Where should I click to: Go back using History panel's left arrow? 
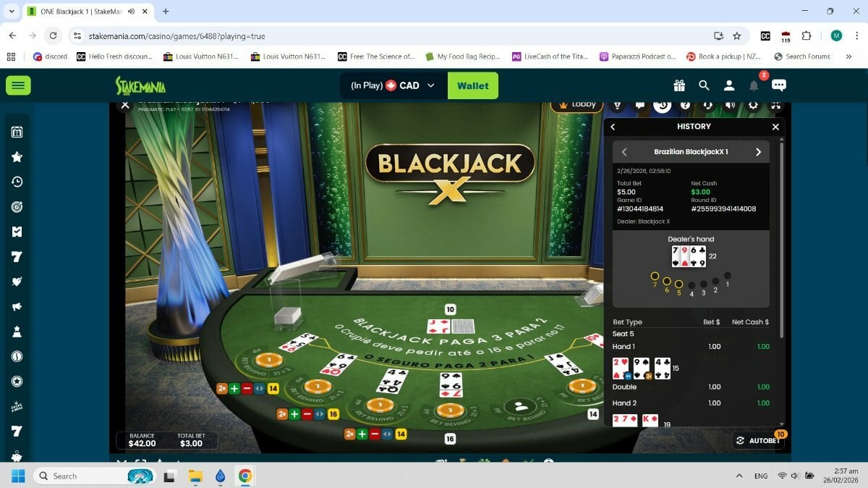click(613, 127)
